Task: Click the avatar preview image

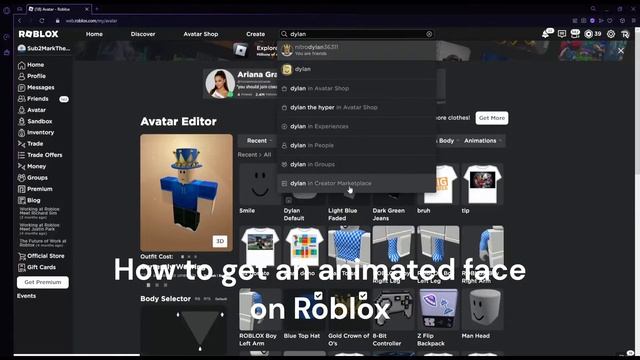Action: 187,193
